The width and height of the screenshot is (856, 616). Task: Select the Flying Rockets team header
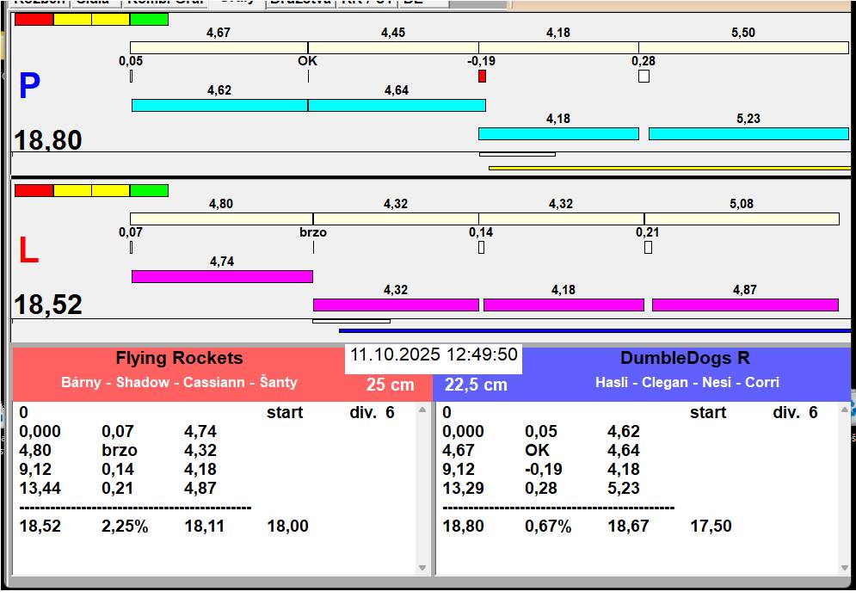tap(179, 359)
